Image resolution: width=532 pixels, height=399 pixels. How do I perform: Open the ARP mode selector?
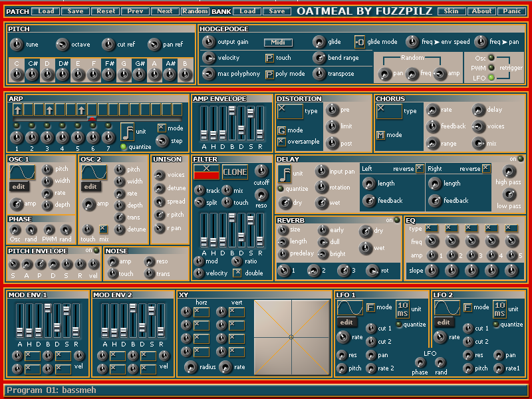[162, 128]
